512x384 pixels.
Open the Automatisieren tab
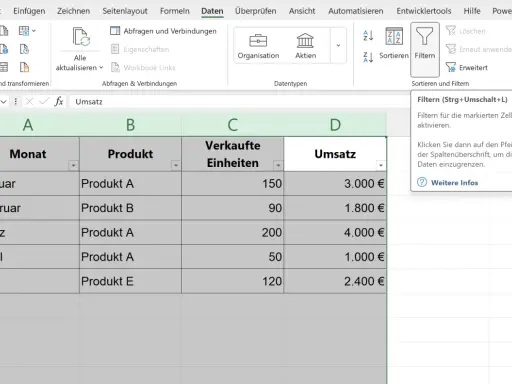pyautogui.click(x=356, y=11)
